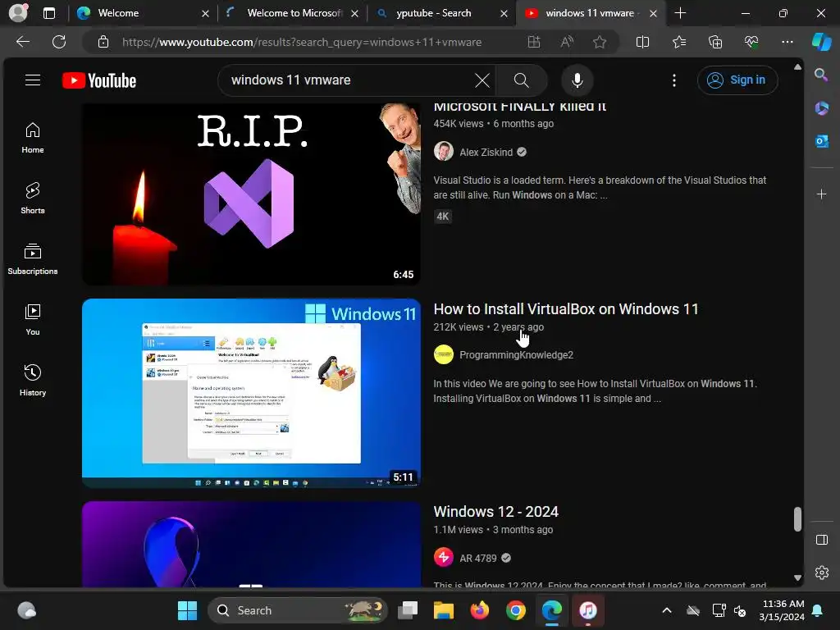Click the taskbar Search box
This screenshot has height=630, width=840.
click(x=297, y=610)
